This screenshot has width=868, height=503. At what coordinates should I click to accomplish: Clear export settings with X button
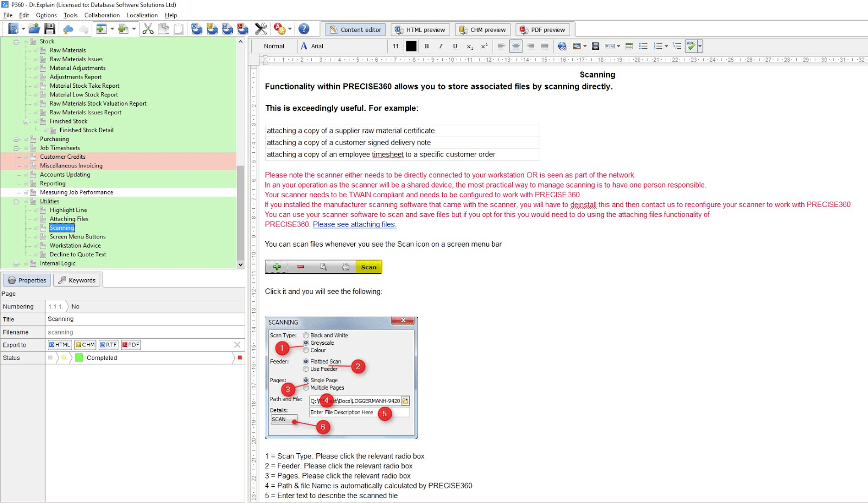pos(237,345)
